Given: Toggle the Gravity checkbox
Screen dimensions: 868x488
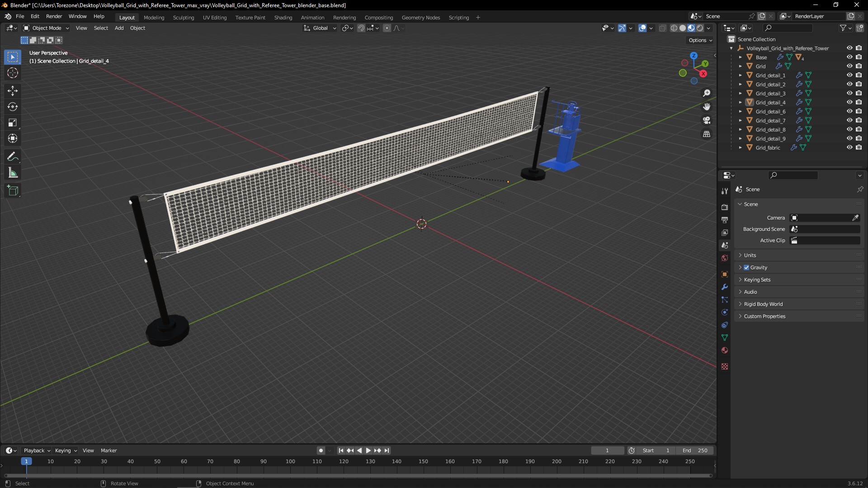Looking at the screenshot, I should click(x=746, y=267).
